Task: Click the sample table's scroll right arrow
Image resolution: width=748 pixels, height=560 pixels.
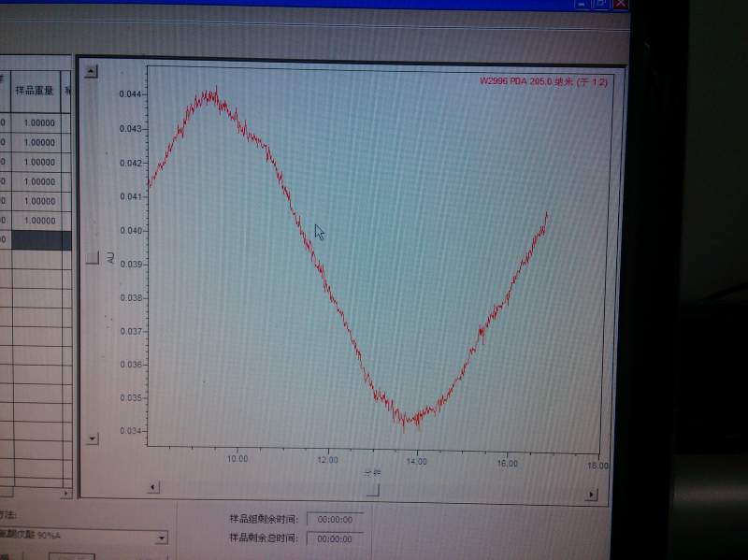Action: pos(65,493)
